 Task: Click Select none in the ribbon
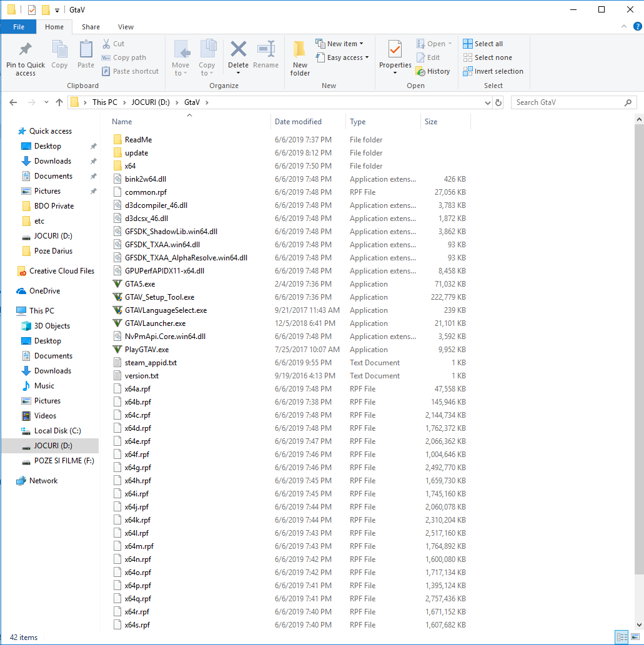pos(487,57)
